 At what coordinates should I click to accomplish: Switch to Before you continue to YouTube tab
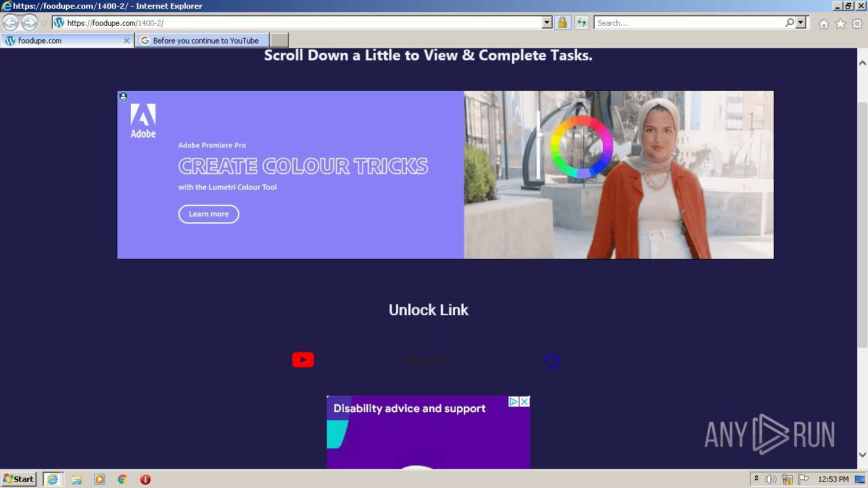point(202,41)
